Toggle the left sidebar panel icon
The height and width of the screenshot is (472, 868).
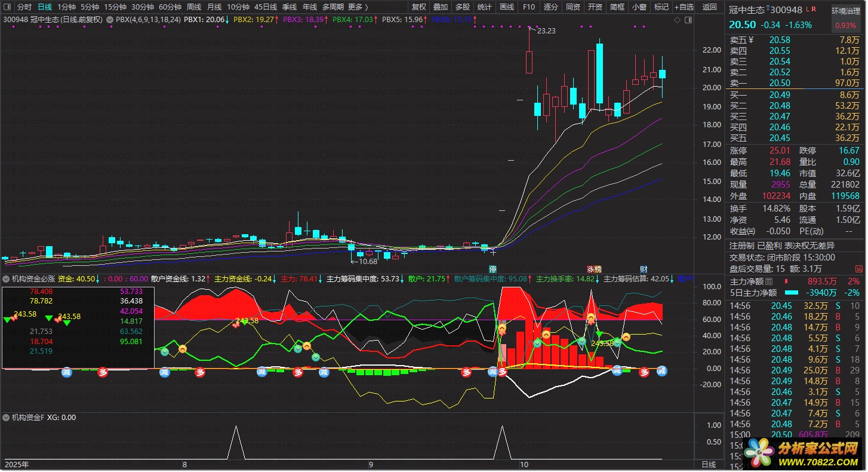7,7
